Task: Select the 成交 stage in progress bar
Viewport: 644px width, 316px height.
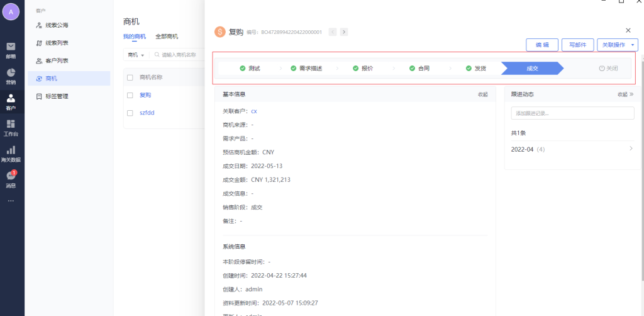Action: pos(531,68)
